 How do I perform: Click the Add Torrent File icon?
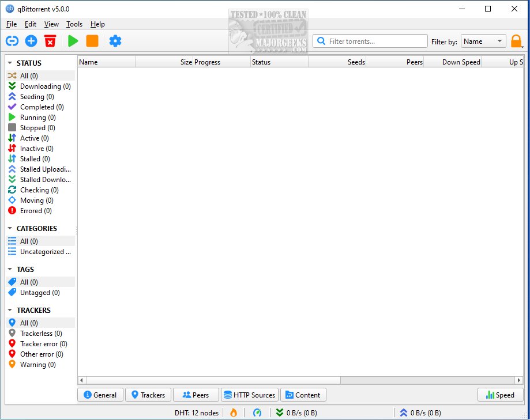click(31, 41)
